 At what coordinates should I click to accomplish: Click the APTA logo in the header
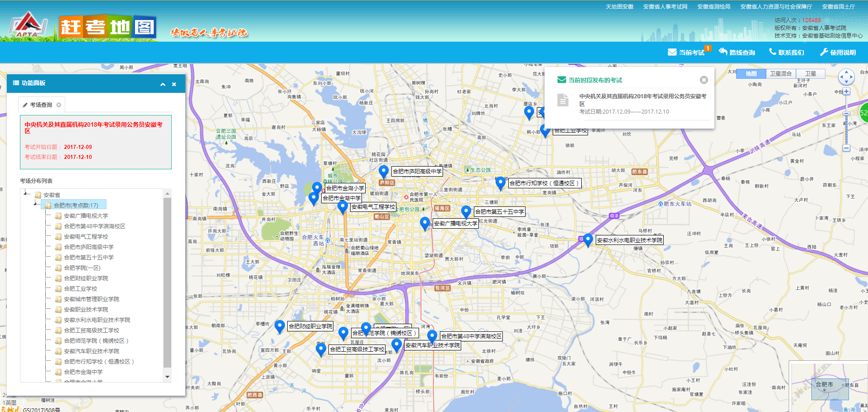coord(28,25)
